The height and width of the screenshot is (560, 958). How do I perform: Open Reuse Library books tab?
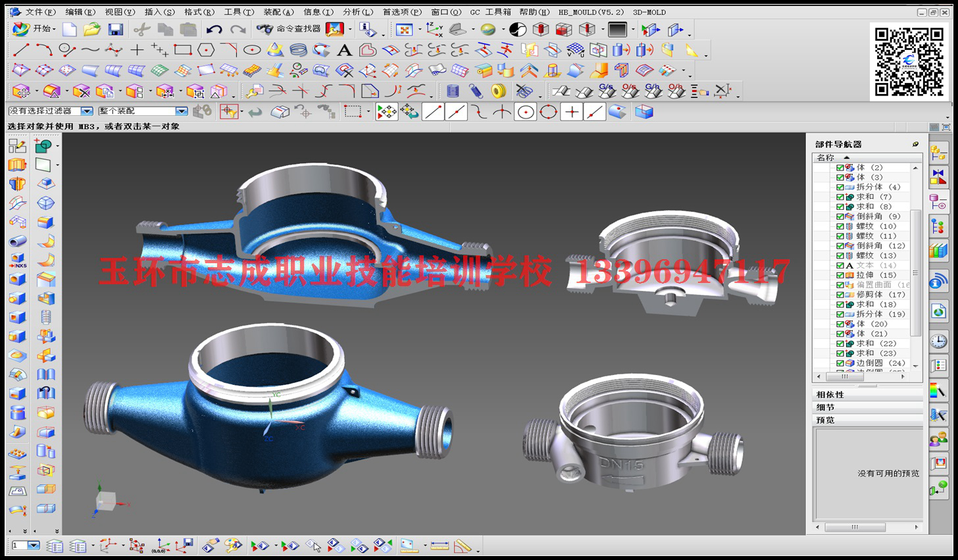click(x=939, y=251)
